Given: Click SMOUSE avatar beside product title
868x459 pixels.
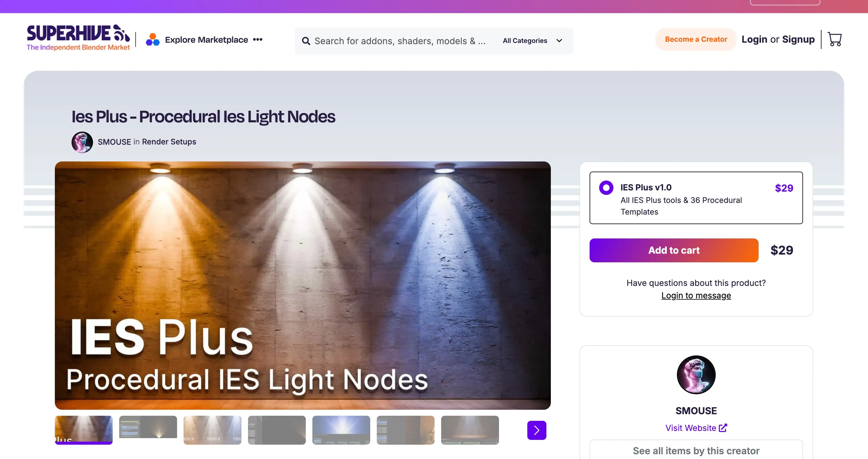Looking at the screenshot, I should tap(82, 142).
